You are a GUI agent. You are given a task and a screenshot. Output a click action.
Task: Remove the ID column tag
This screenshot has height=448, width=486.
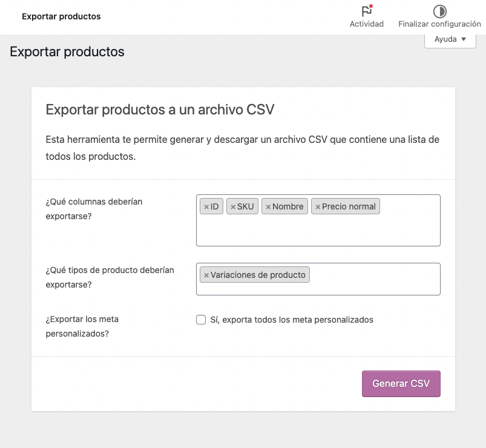click(206, 207)
